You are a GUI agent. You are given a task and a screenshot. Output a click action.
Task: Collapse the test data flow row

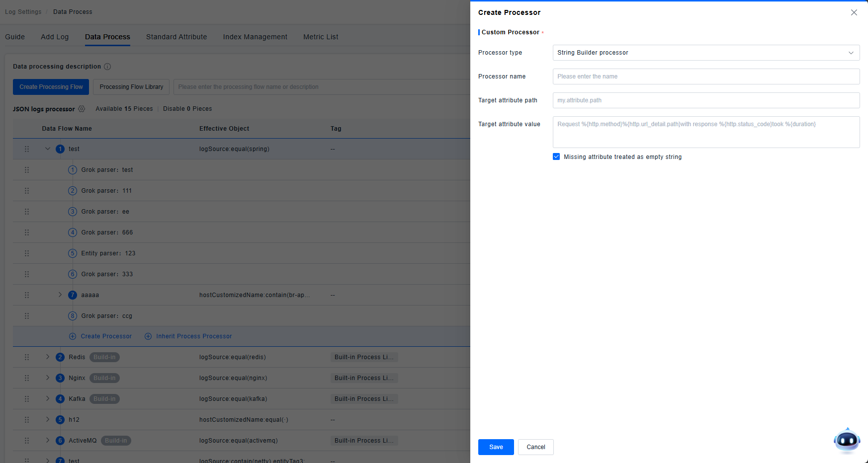48,149
